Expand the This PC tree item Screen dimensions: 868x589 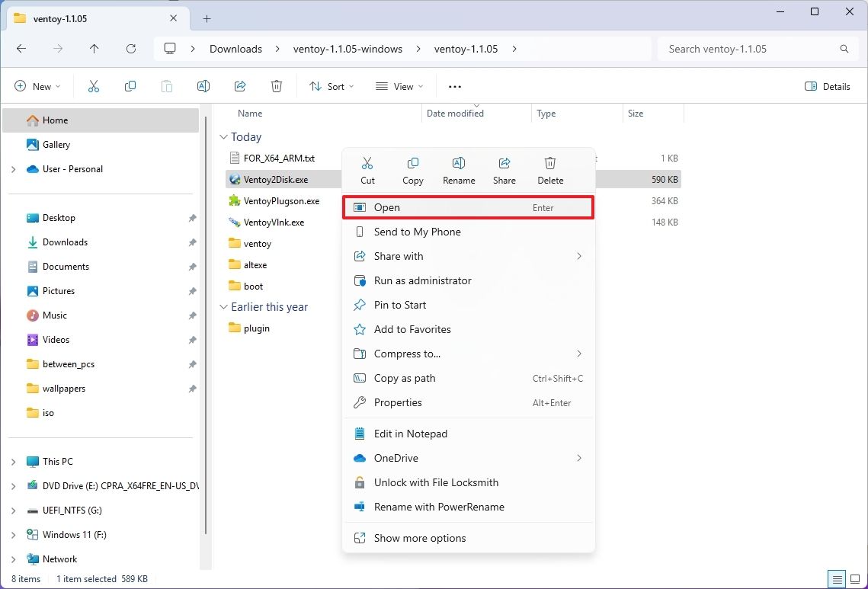pyautogui.click(x=13, y=461)
